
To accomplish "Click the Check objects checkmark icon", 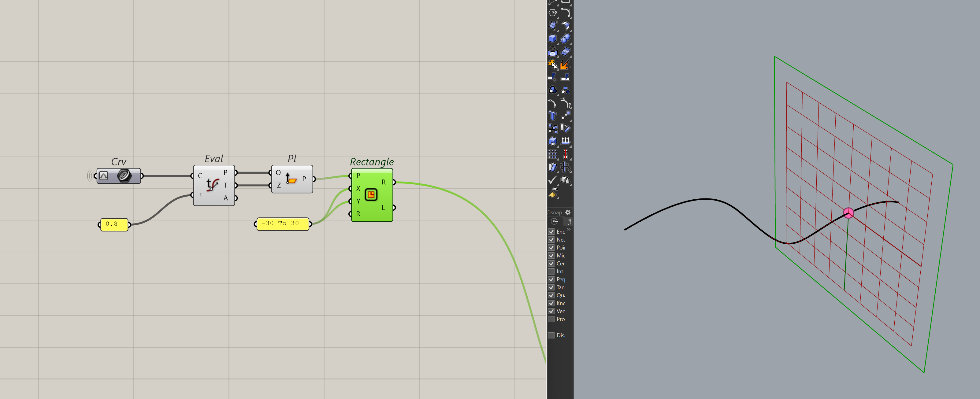I will (x=552, y=180).
